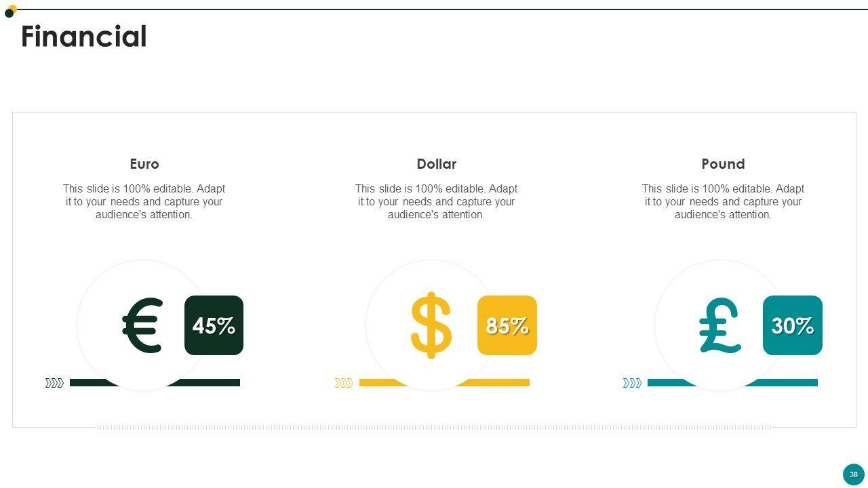Click the slide number 38 badge
This screenshot has height=488, width=868.
pos(853,474)
